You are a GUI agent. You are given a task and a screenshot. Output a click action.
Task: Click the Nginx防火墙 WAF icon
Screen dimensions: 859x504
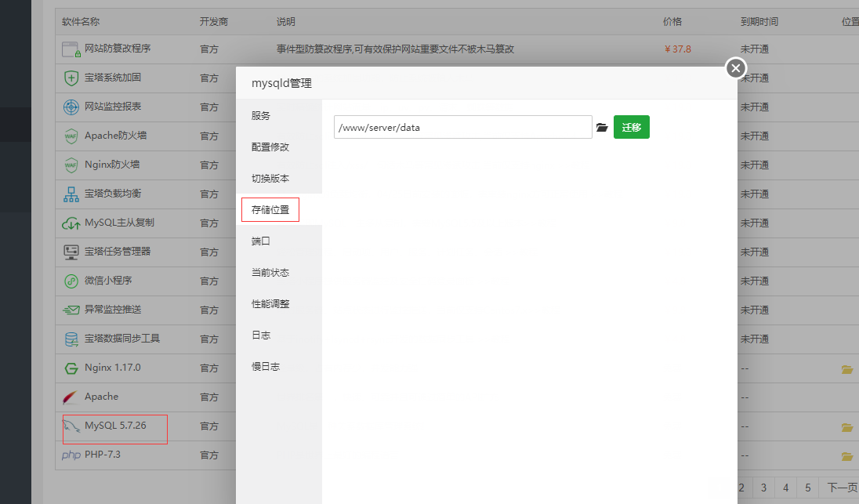pyautogui.click(x=71, y=165)
